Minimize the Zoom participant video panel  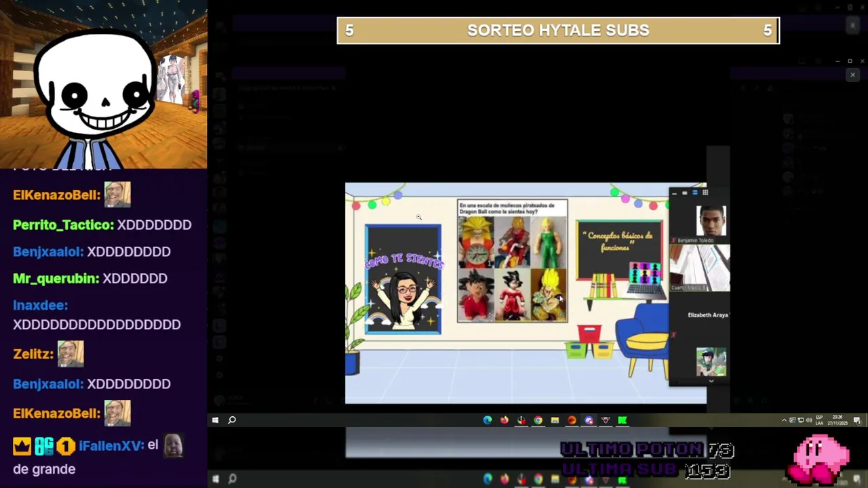(675, 193)
